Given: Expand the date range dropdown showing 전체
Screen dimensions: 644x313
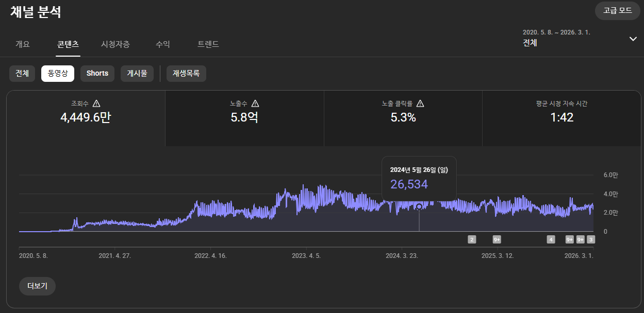Looking at the screenshot, I should pyautogui.click(x=633, y=39).
